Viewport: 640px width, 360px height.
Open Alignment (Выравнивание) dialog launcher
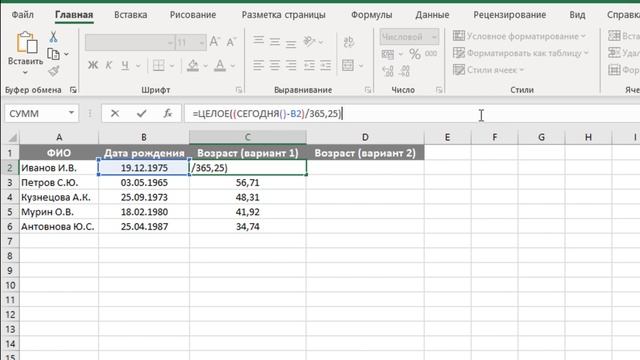(x=367, y=90)
